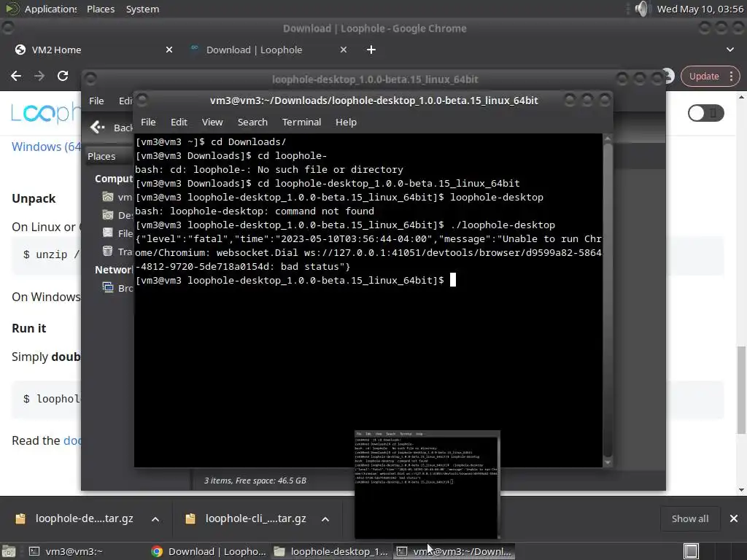Close the VM2 Home tab

click(x=169, y=50)
